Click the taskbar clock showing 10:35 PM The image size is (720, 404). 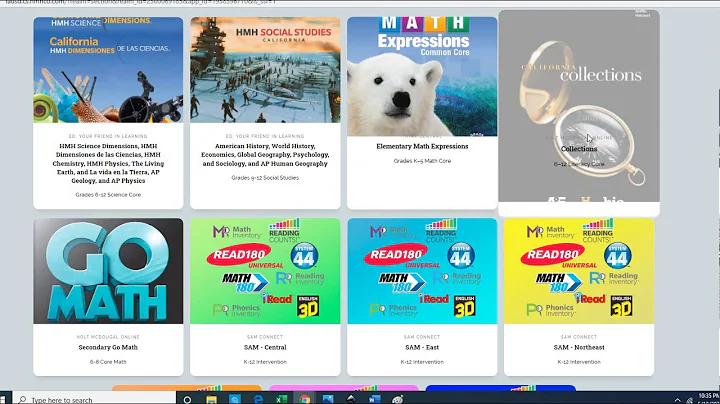coord(709,398)
